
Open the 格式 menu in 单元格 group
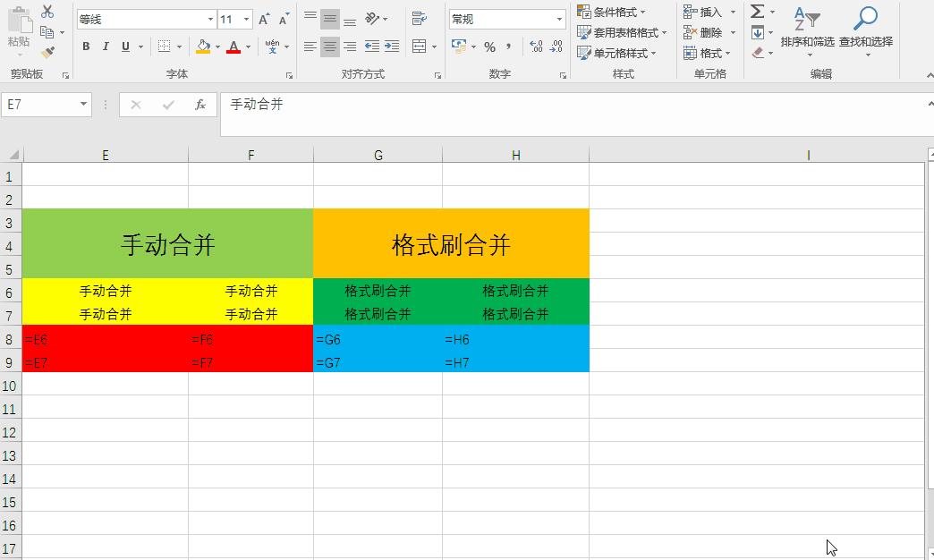(x=706, y=53)
